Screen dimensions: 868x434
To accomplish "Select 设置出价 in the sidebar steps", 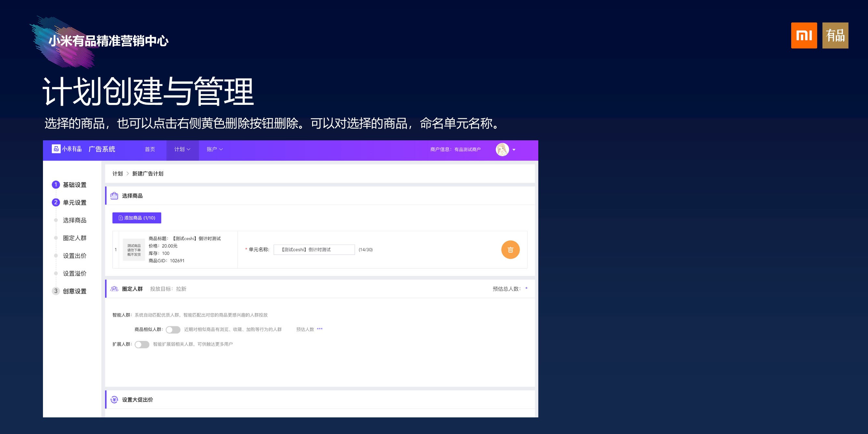I will pos(74,256).
